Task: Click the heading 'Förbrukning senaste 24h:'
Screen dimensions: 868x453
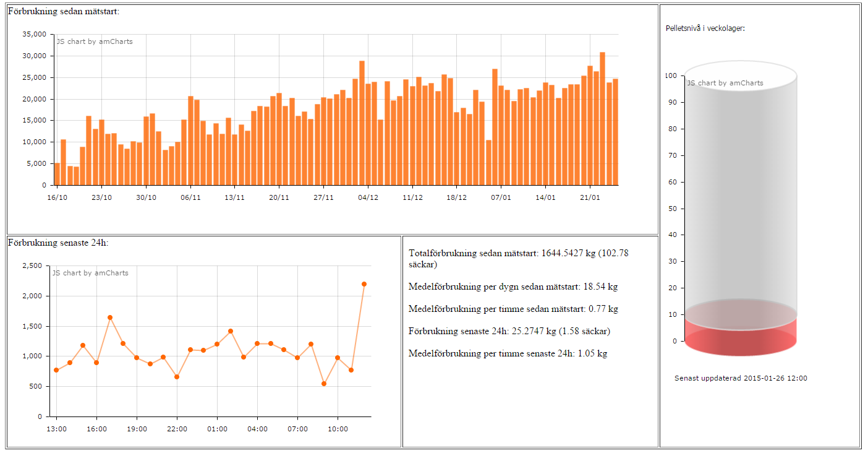Action: pos(58,243)
